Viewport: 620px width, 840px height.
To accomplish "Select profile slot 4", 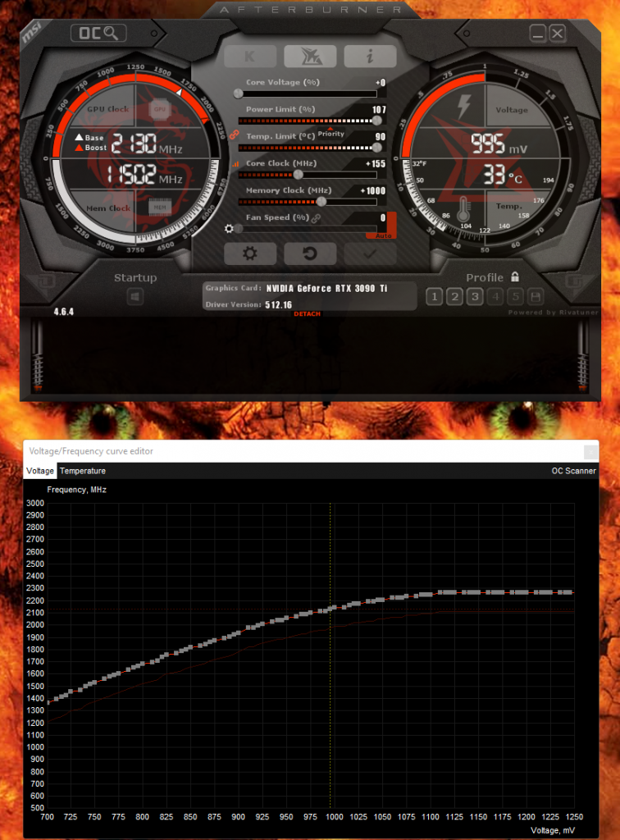I will (x=495, y=296).
